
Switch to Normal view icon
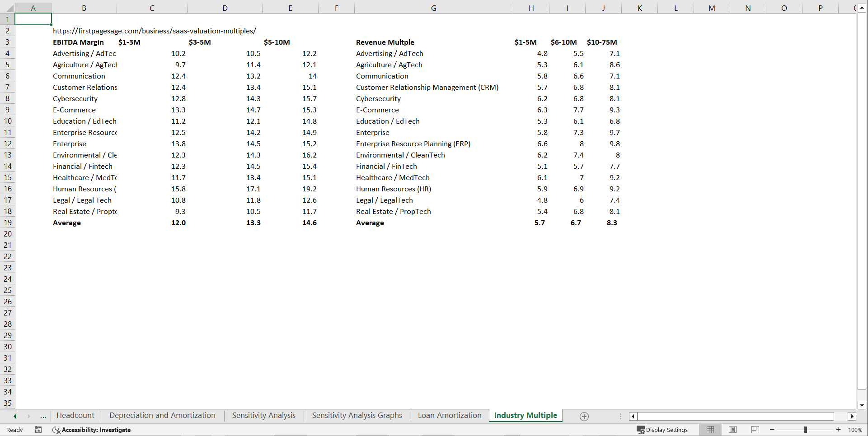710,430
